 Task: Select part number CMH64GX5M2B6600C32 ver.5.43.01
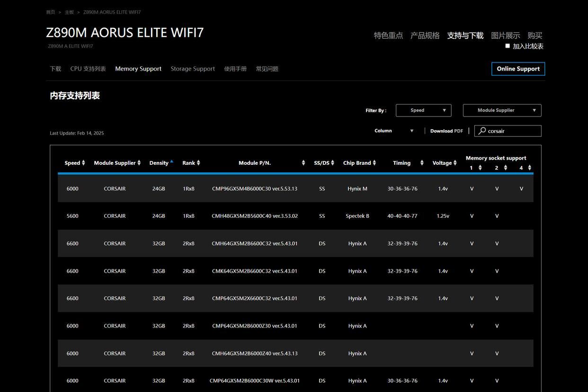pyautogui.click(x=255, y=243)
